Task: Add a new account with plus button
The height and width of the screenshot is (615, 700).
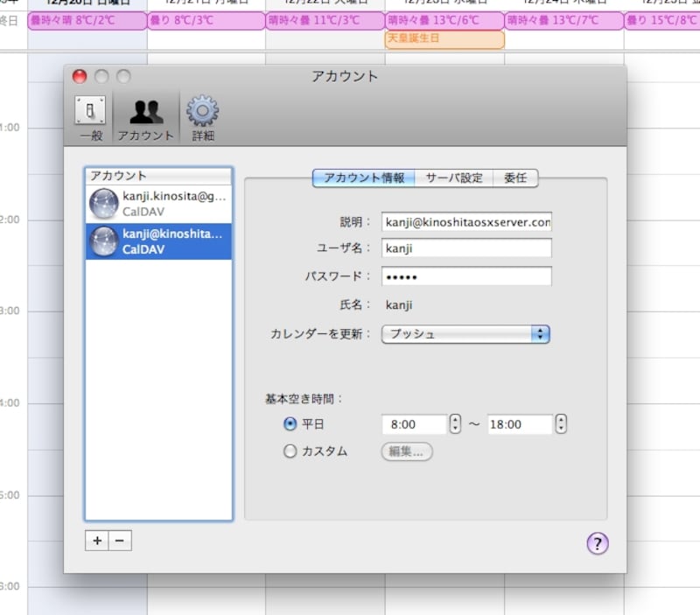Action: click(x=96, y=541)
